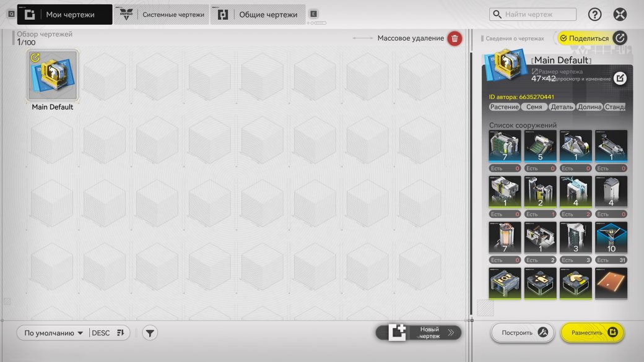
Task: Click the Деталь tag
Action: pyautogui.click(x=562, y=106)
